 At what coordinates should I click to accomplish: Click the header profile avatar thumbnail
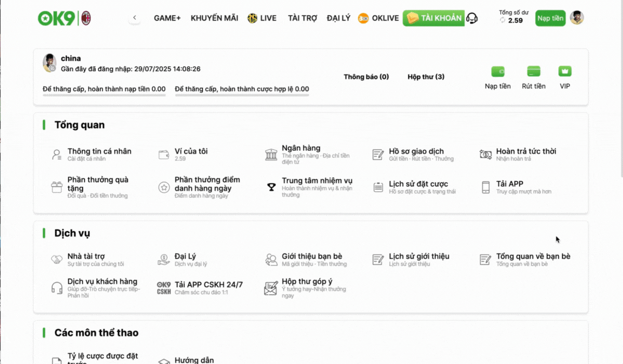pyautogui.click(x=576, y=18)
